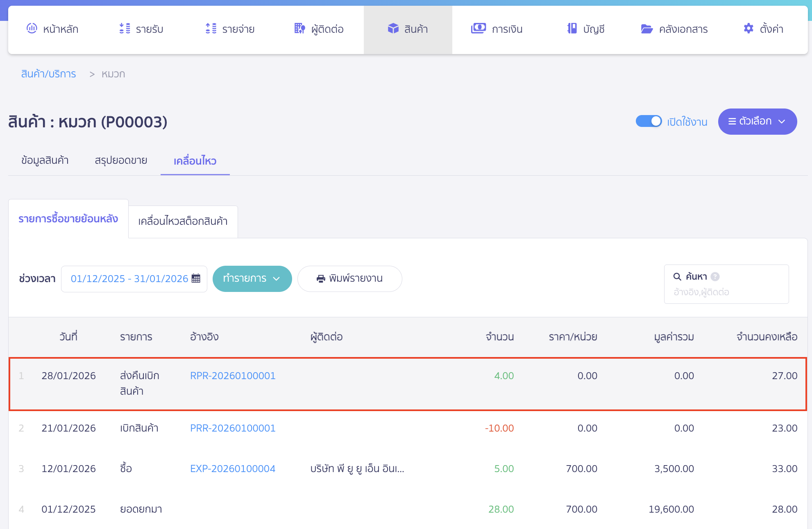Toggle the เปิดใช้งาน switch off

click(x=649, y=121)
